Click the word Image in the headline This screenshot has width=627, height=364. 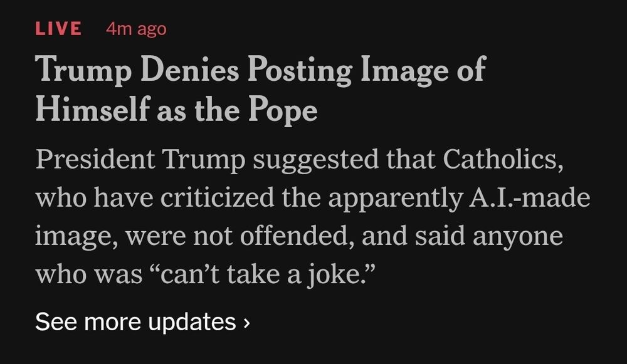398,70
